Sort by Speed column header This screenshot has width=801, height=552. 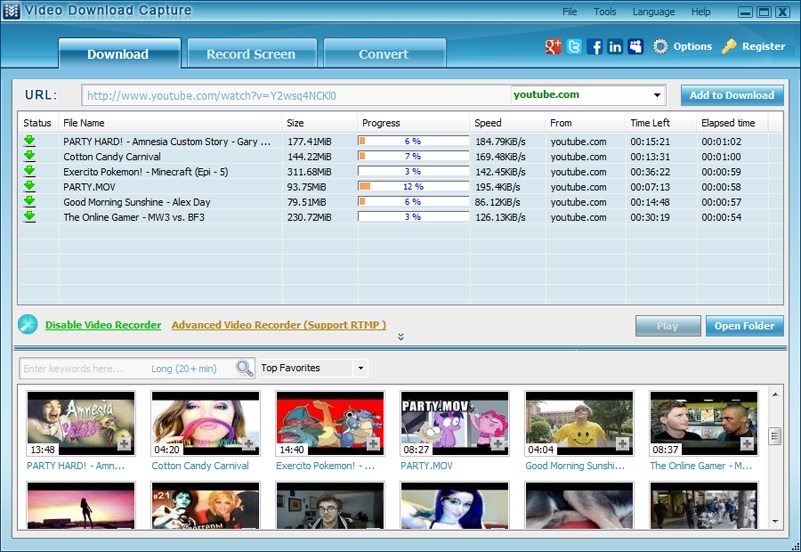507,123
